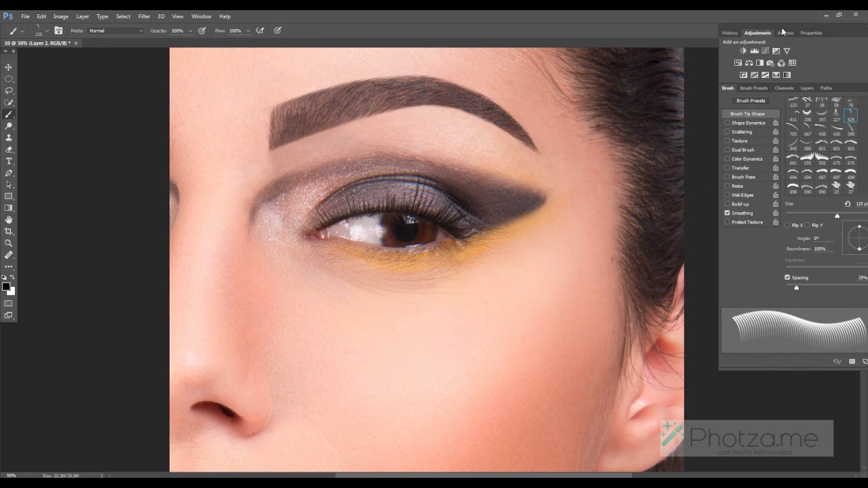The height and width of the screenshot is (488, 868).
Task: Open the Window menu
Action: 201,16
